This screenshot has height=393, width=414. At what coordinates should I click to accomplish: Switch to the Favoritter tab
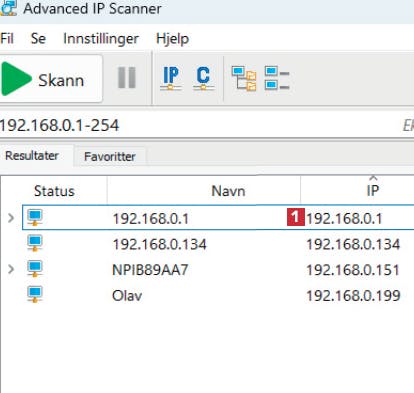[x=110, y=156]
